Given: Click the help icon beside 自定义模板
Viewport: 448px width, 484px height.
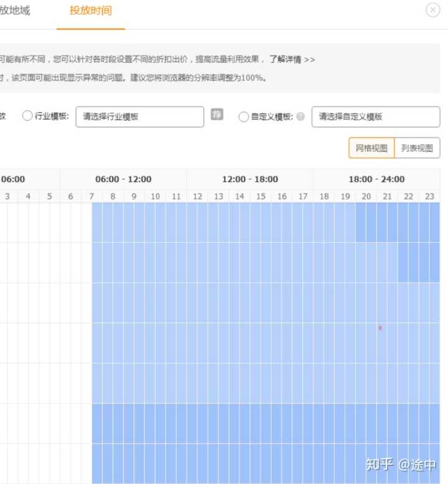Looking at the screenshot, I should (301, 117).
